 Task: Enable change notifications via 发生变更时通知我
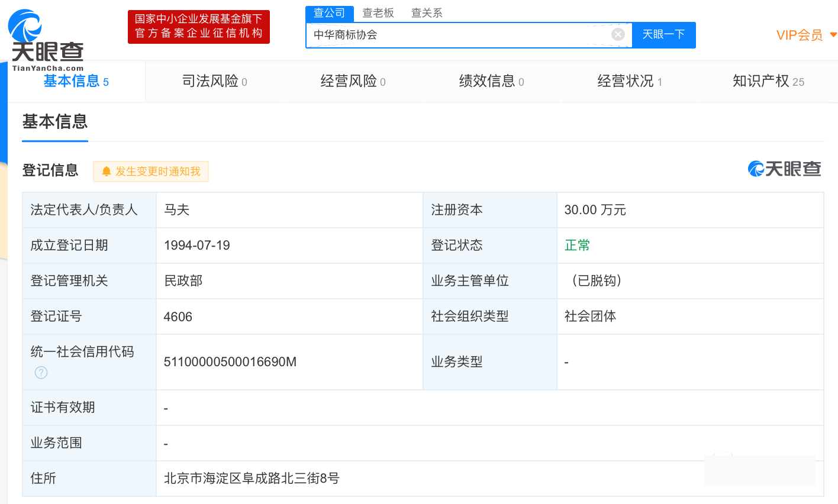point(150,171)
